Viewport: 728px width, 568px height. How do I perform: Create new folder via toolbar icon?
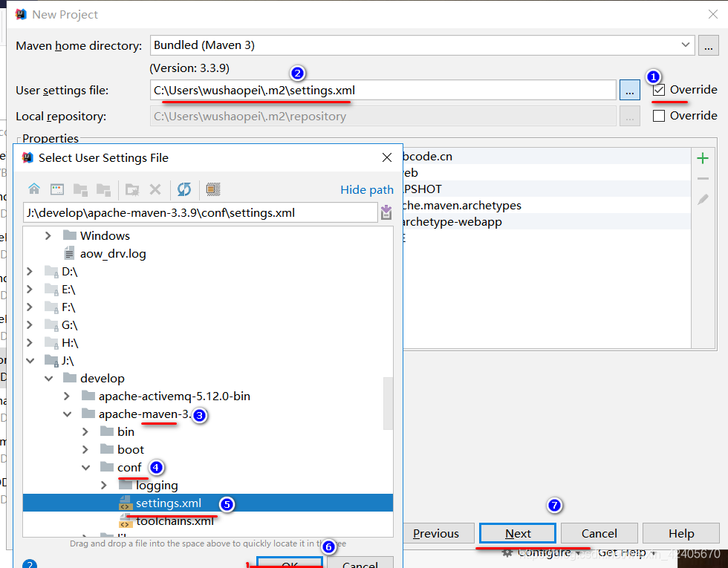pyautogui.click(x=132, y=189)
